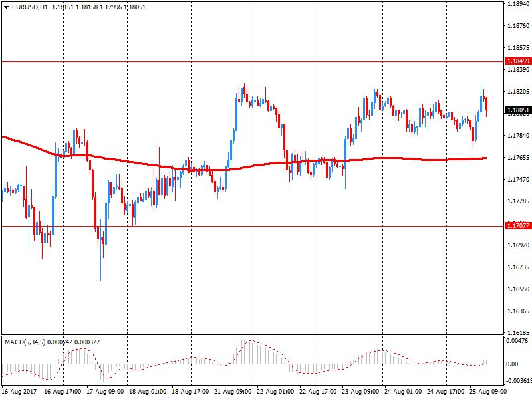532x399 pixels.
Task: Click price axis value 1.18205
Action: tap(518, 92)
